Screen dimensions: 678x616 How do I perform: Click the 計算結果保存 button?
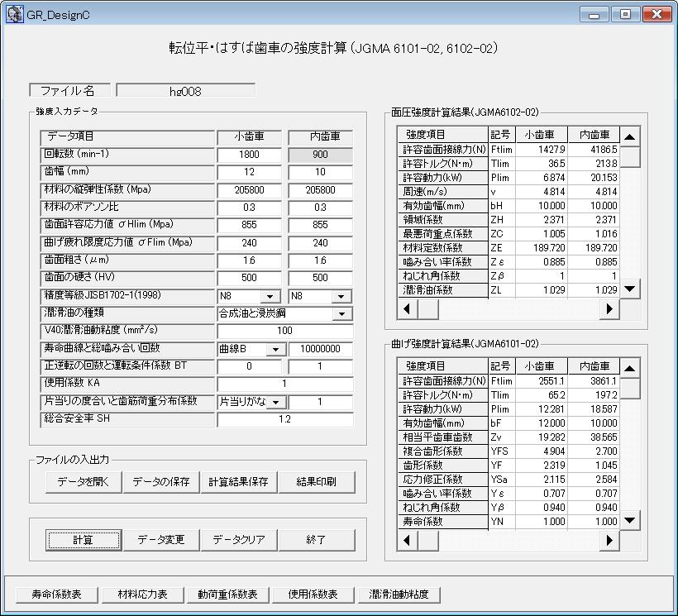click(238, 482)
